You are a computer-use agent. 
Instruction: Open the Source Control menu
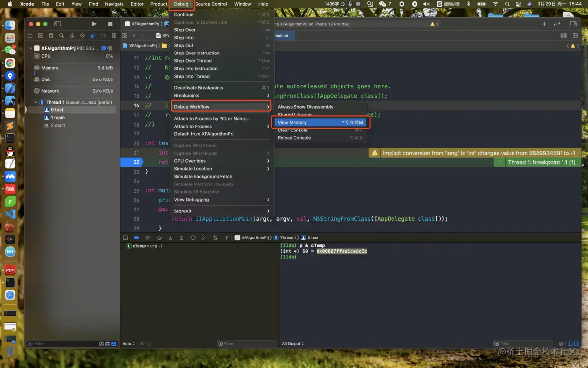[211, 4]
